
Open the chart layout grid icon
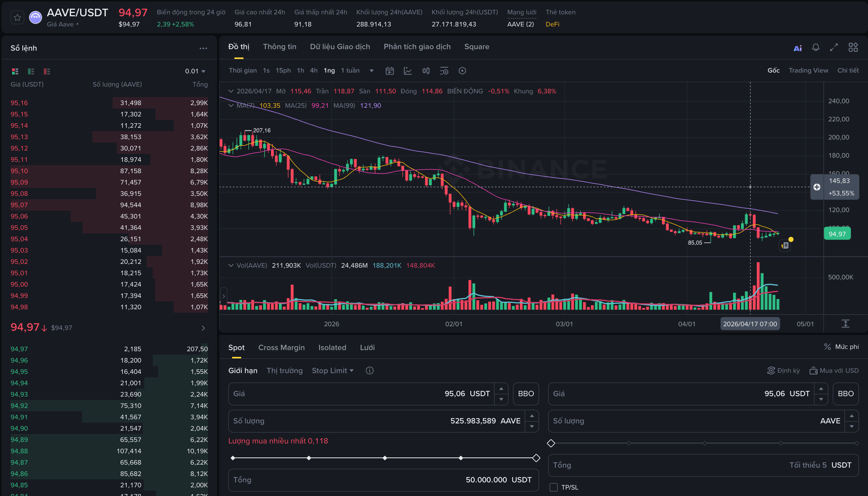[x=853, y=48]
